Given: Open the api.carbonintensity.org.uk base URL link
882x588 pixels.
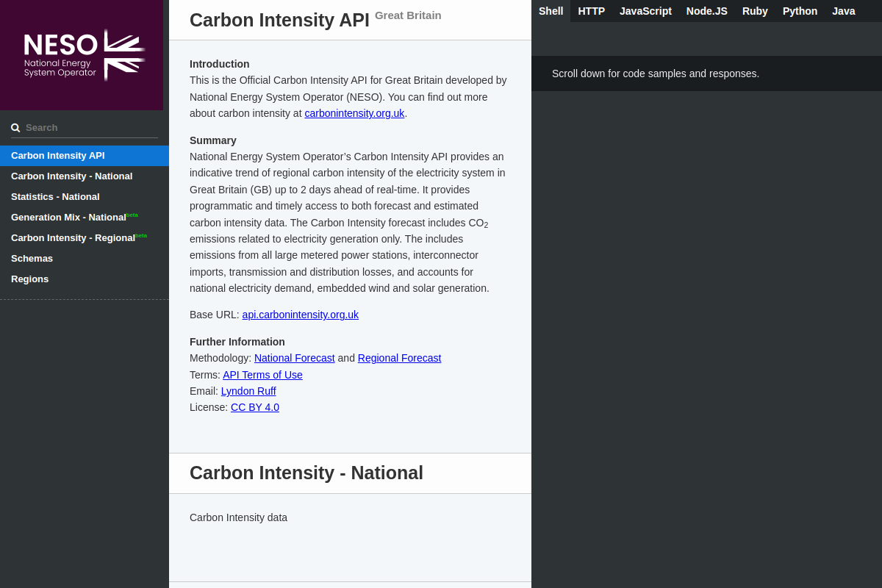Looking at the screenshot, I should 301,315.
